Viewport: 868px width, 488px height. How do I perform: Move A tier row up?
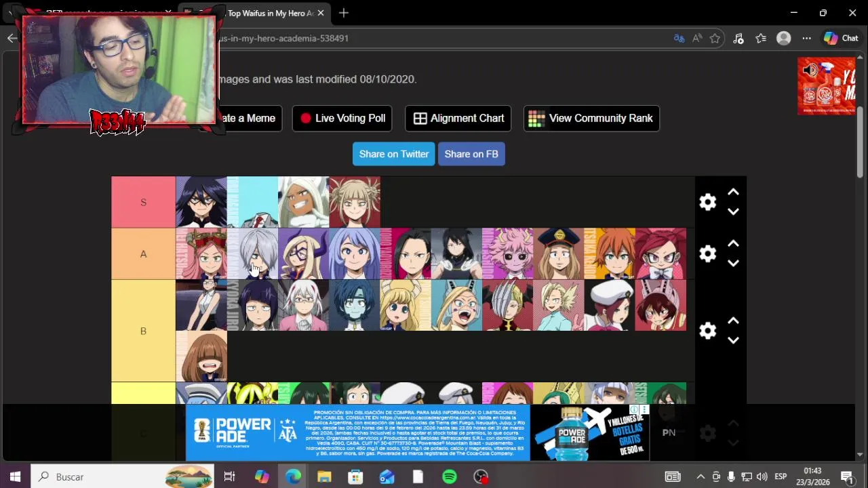tap(733, 244)
